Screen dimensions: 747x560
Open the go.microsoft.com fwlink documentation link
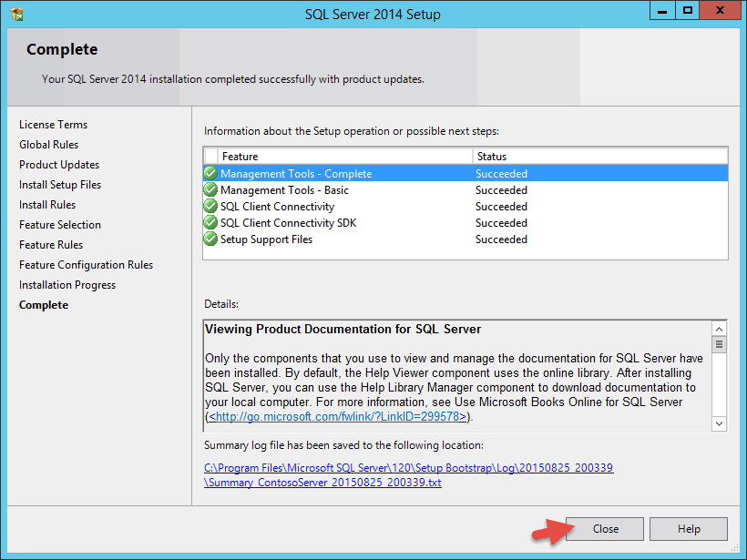[x=337, y=417]
